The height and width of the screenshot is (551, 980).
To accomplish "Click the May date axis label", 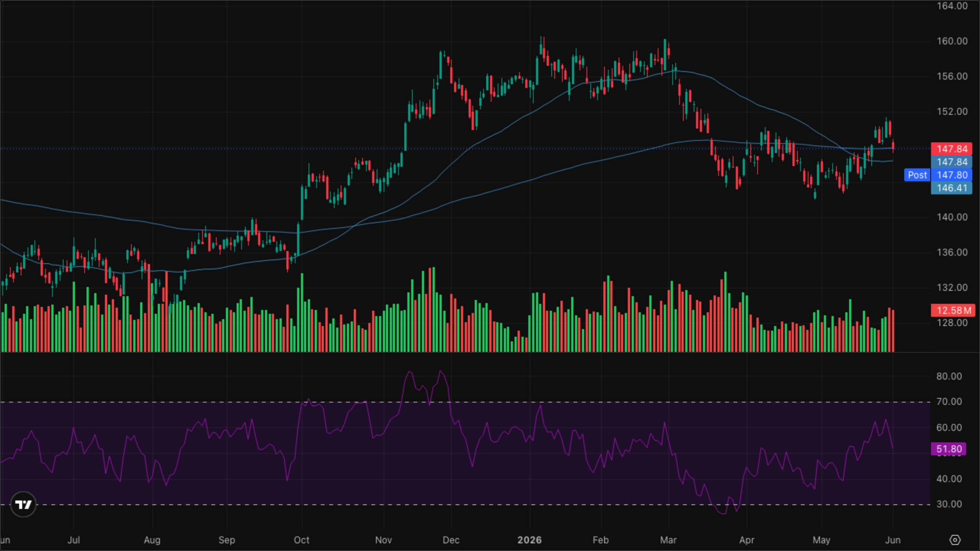I will coord(822,540).
